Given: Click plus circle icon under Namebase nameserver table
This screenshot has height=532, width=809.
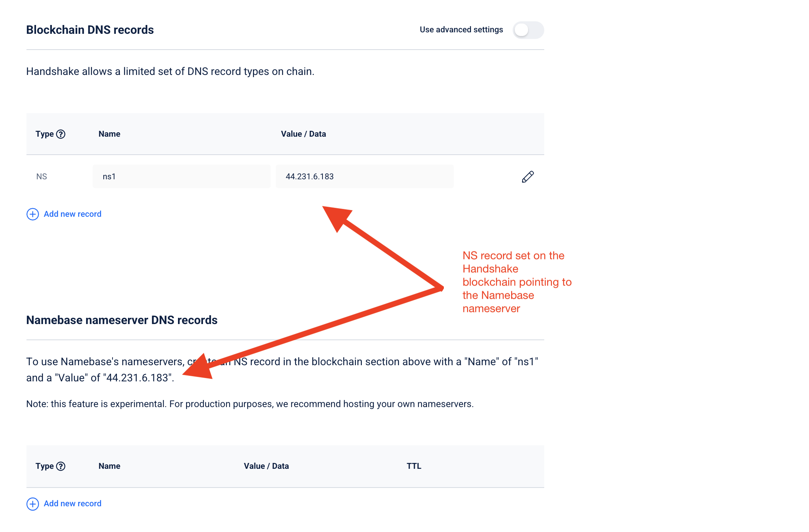Looking at the screenshot, I should (x=33, y=504).
